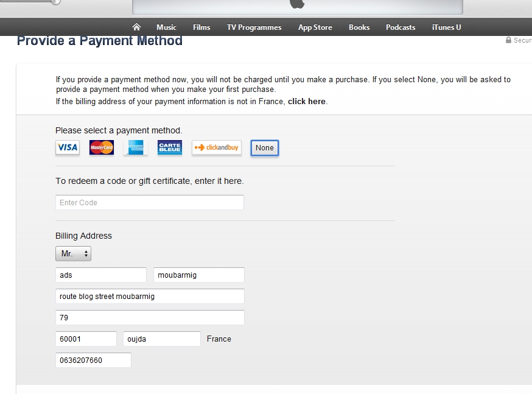The image size is (532, 394).
Task: Go to TV Programmes section
Action: (x=254, y=27)
